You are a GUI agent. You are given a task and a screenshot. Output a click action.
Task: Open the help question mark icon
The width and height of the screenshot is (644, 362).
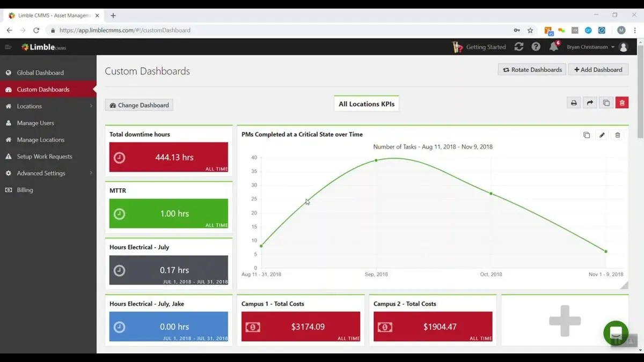point(536,47)
